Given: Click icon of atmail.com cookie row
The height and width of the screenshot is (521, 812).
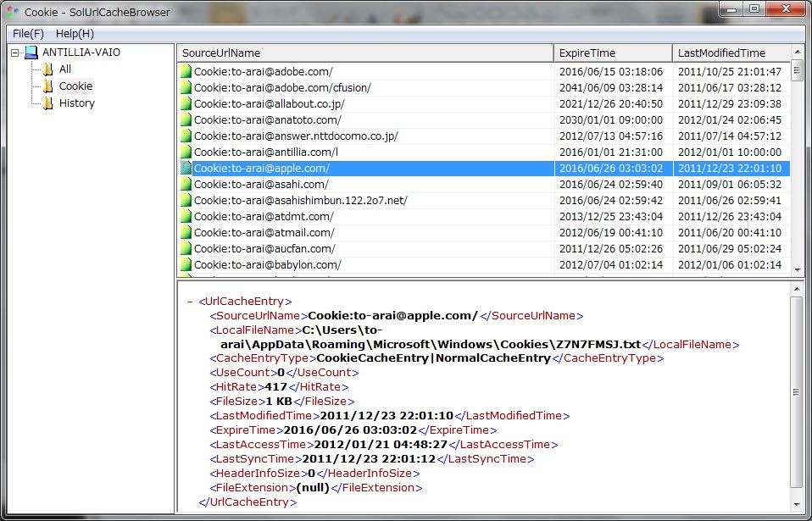Looking at the screenshot, I should pos(186,233).
